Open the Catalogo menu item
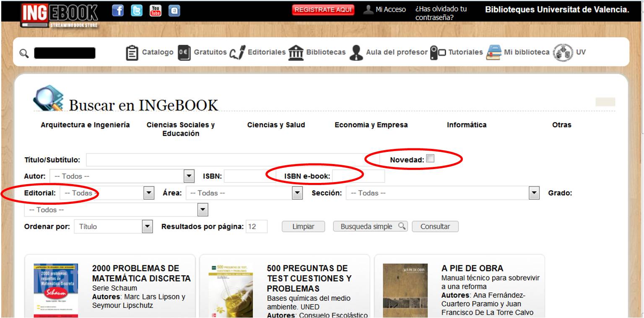The height and width of the screenshot is (318, 644). pos(158,52)
